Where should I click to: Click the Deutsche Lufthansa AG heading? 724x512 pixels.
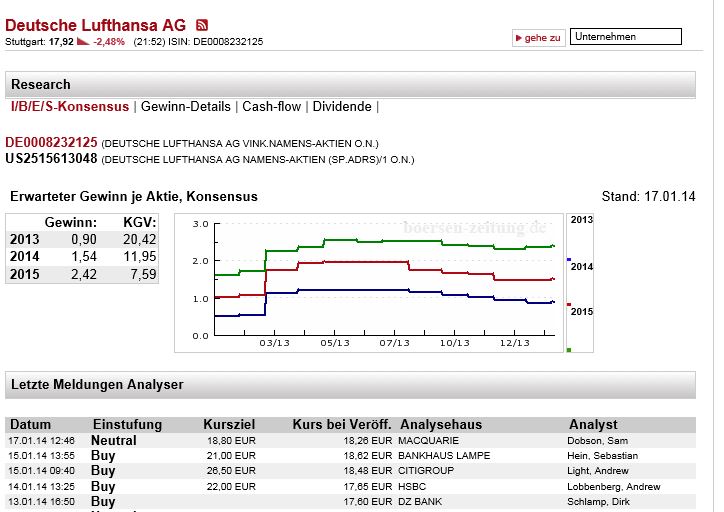coord(96,25)
